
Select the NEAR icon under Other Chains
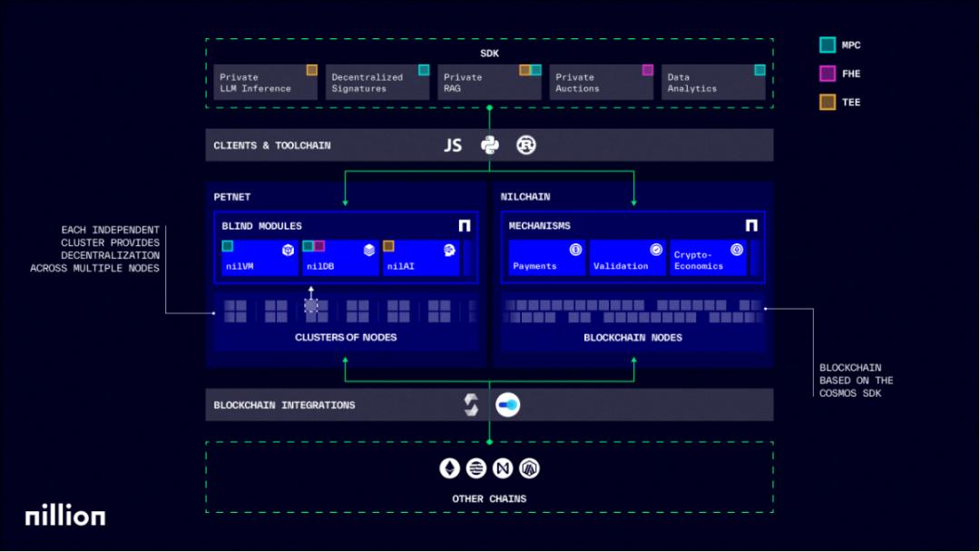pyautogui.click(x=501, y=468)
